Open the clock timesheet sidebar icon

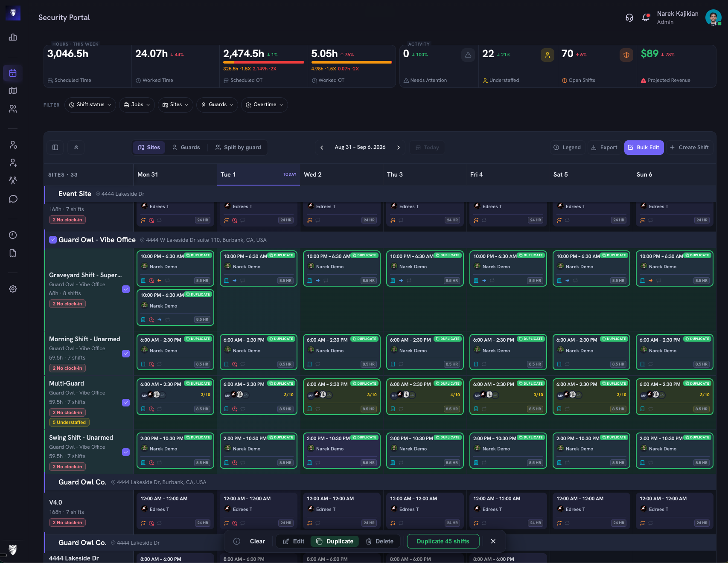point(13,235)
